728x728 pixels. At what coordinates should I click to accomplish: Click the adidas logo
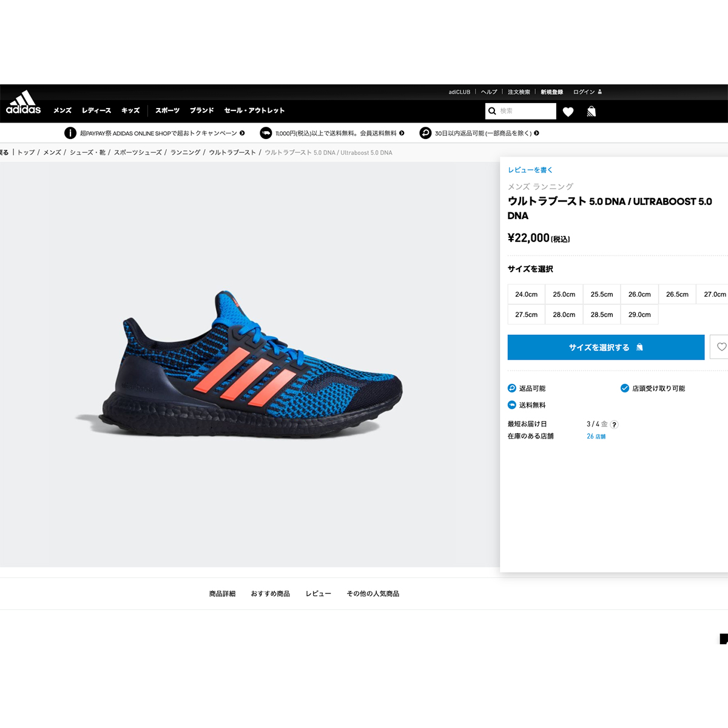pyautogui.click(x=24, y=102)
